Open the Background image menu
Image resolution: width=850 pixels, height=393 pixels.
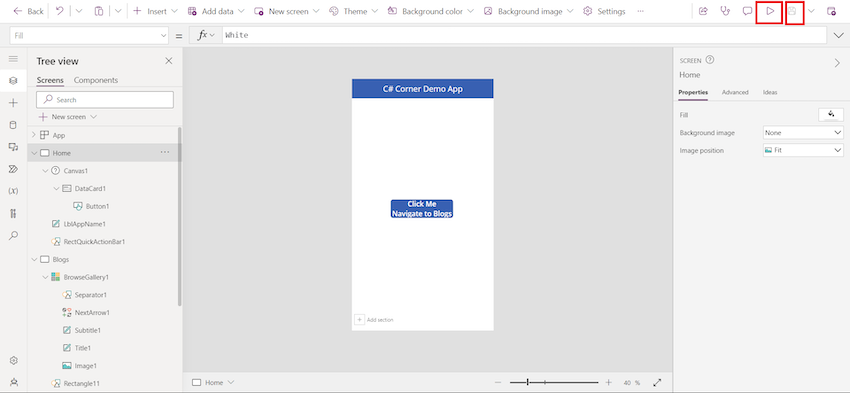point(530,11)
